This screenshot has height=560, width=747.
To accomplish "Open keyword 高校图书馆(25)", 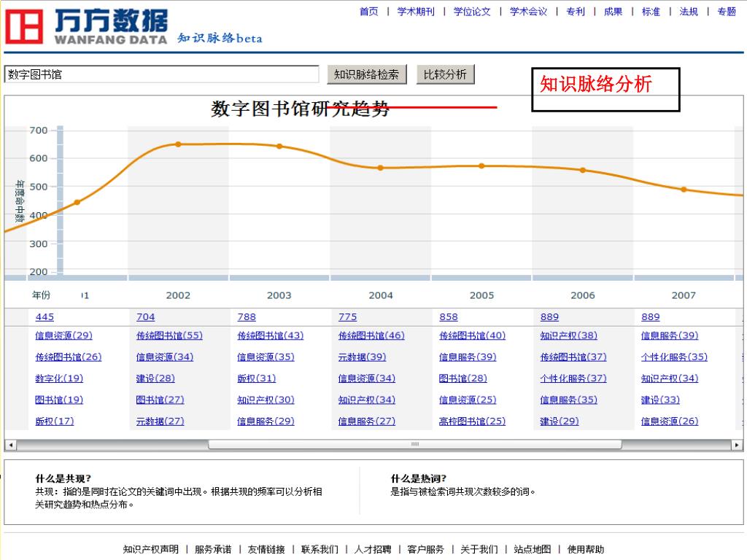I will pos(472,421).
